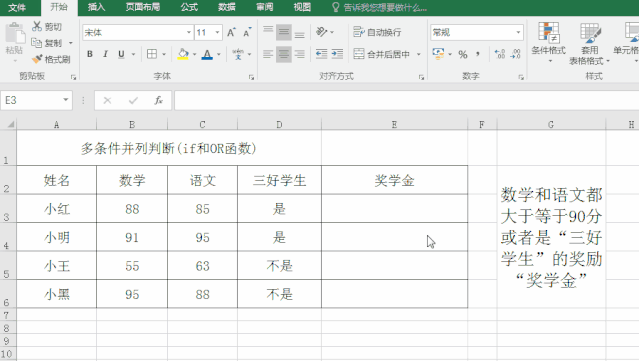Select the row 4 header
This screenshot has height=361, width=639.
(x=7, y=237)
